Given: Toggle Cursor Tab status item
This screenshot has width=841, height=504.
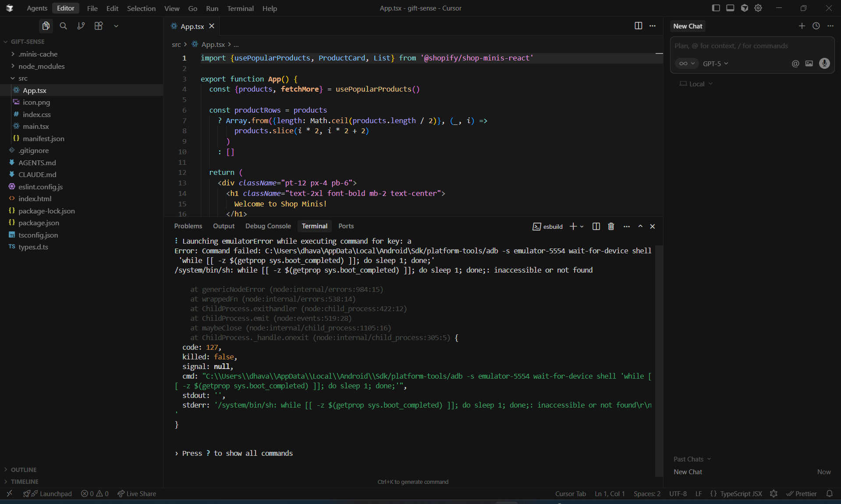Looking at the screenshot, I should tap(570, 493).
